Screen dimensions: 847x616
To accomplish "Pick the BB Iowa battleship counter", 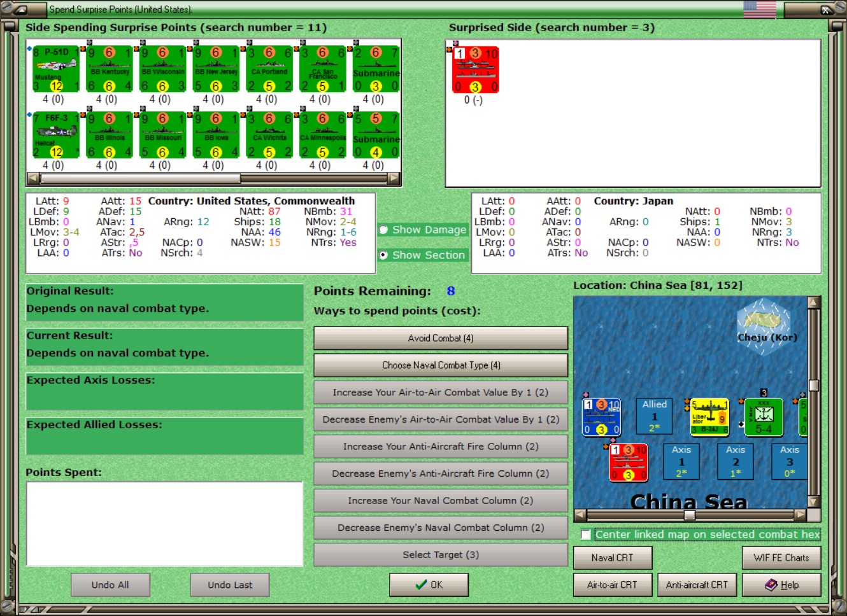I will (217, 135).
